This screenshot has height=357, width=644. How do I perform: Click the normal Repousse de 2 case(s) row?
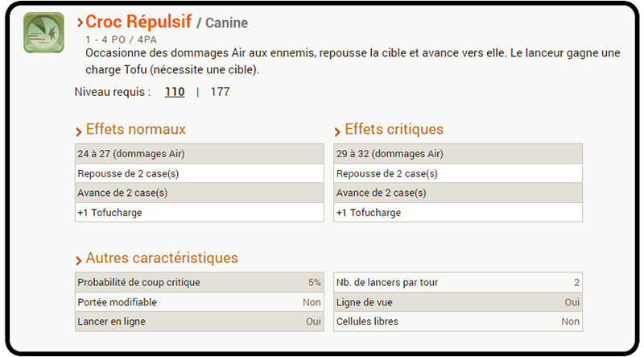pyautogui.click(x=199, y=173)
